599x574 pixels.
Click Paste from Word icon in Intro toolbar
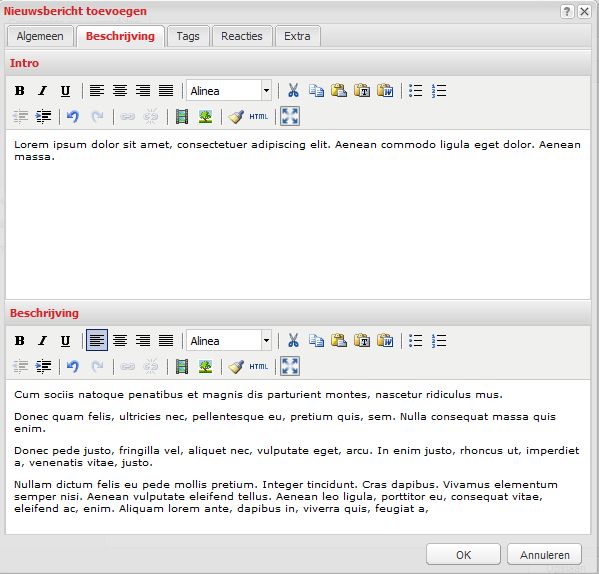[385, 91]
